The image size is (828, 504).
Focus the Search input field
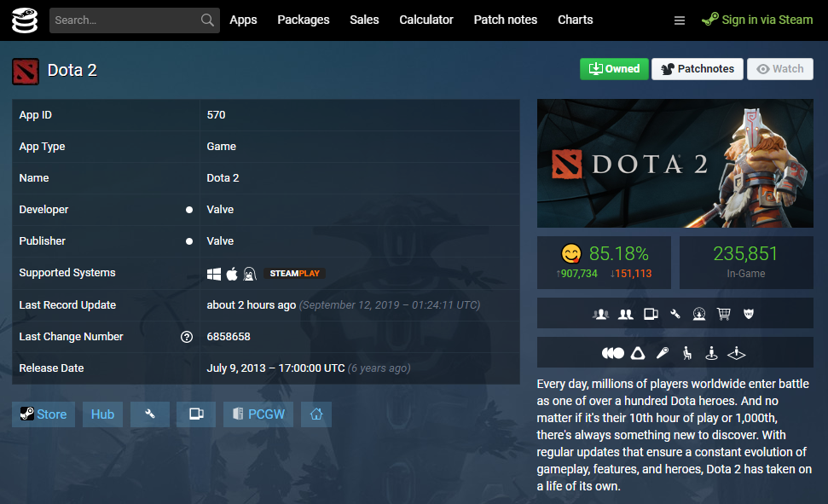point(135,20)
